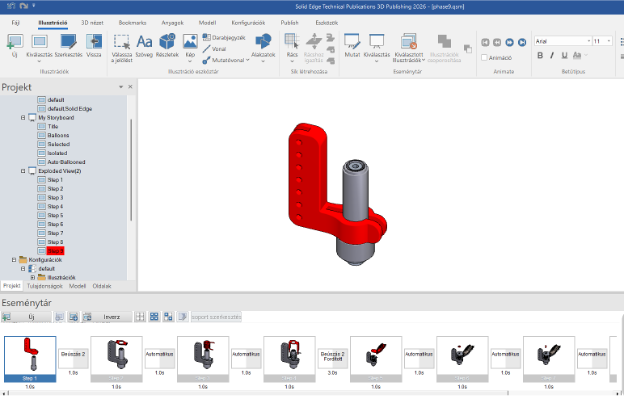Click the Inverz button in Eseménytár
This screenshot has width=624, height=396.
107,317
